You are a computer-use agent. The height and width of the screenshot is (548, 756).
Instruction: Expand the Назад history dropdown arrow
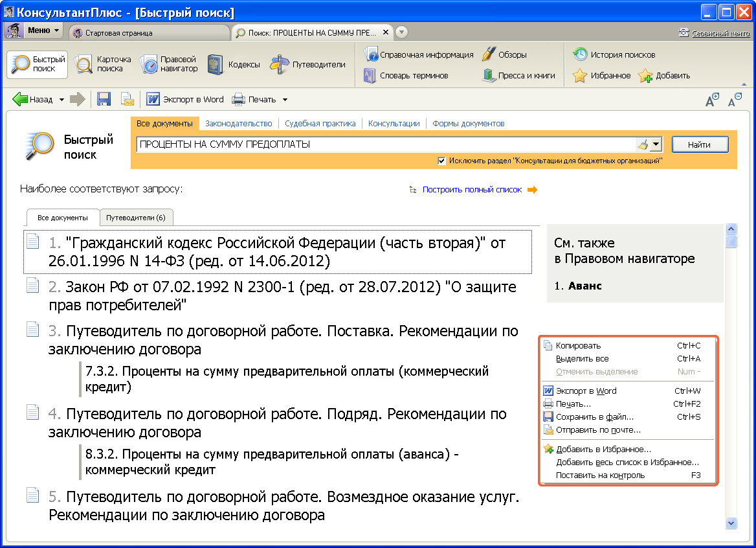(61, 100)
